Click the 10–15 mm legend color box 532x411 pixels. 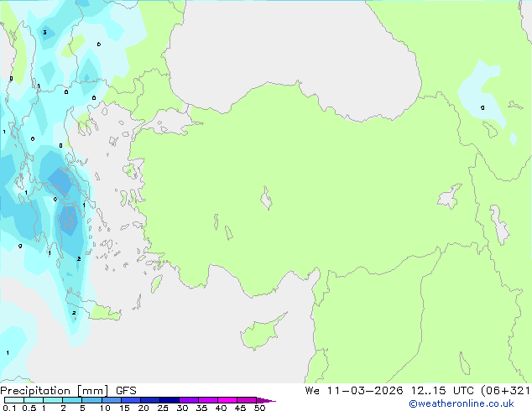click(x=112, y=400)
